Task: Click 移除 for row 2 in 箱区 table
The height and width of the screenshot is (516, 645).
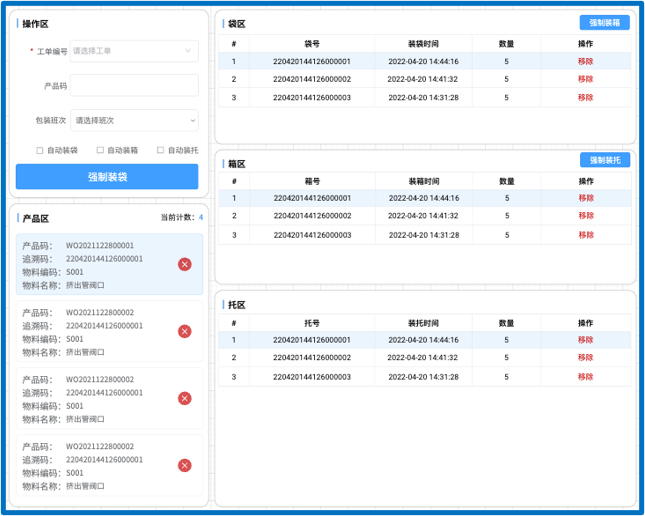Action: click(x=585, y=216)
